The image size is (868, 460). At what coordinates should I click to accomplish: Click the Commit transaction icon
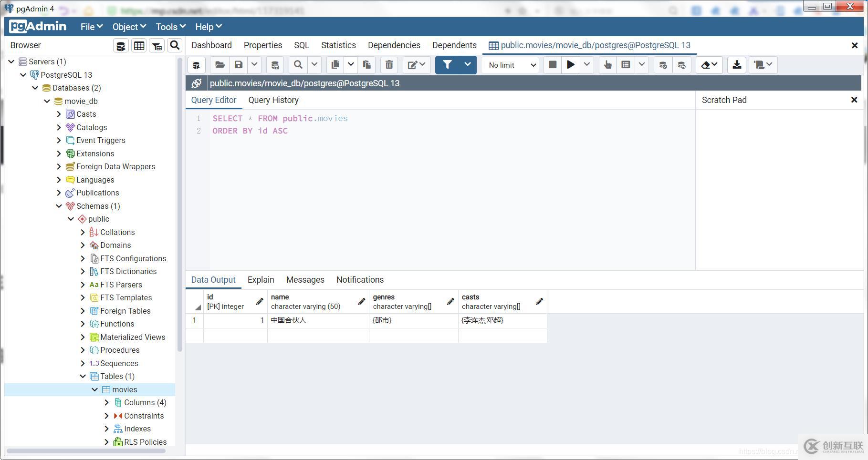(x=663, y=65)
